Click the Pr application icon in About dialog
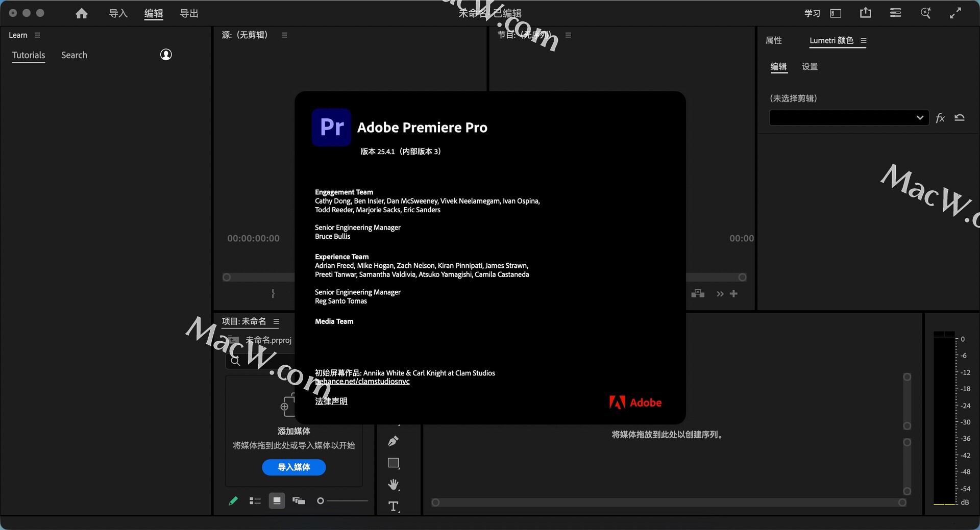This screenshot has width=980, height=530. 331,127
